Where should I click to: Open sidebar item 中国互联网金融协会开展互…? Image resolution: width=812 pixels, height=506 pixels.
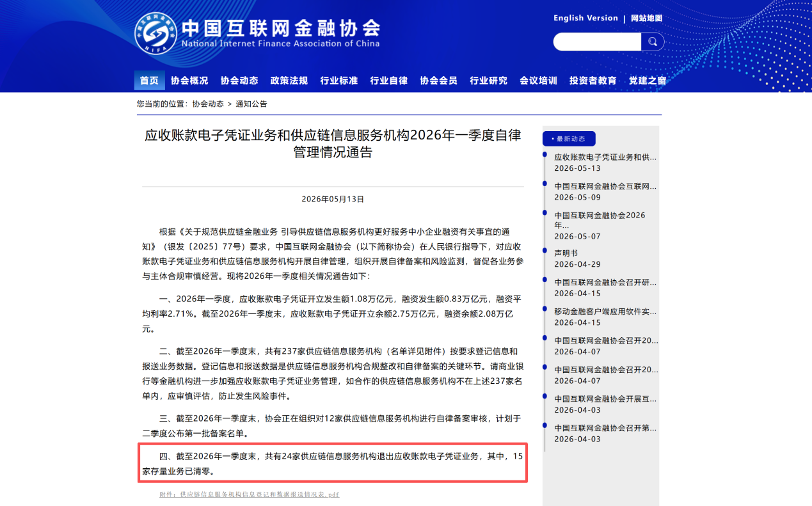pyautogui.click(x=605, y=399)
